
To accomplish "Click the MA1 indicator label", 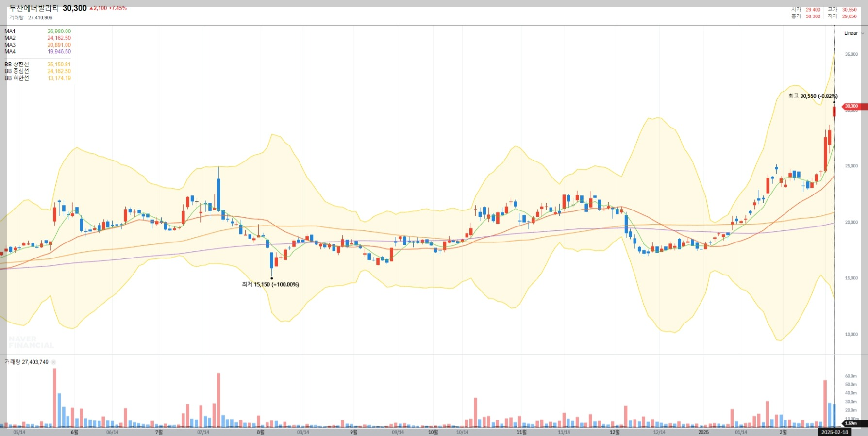I will (10, 32).
